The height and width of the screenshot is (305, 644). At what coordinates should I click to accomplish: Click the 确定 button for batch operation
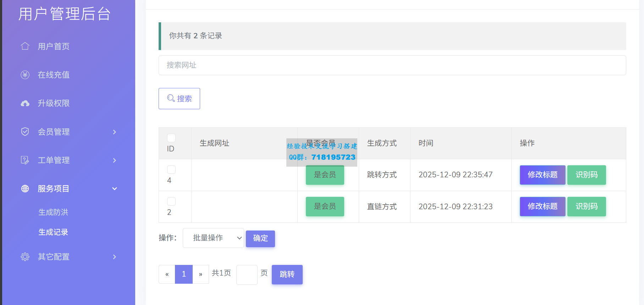(260, 238)
